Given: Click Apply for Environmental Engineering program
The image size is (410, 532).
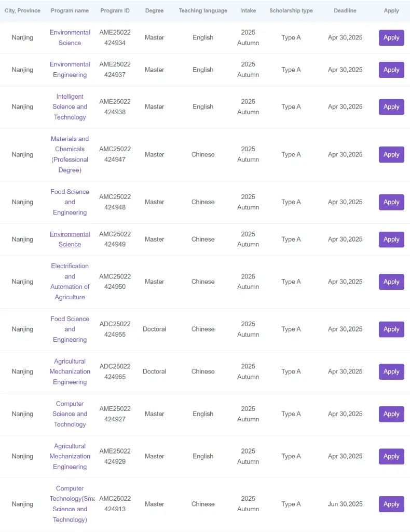Looking at the screenshot, I should (x=391, y=70).
